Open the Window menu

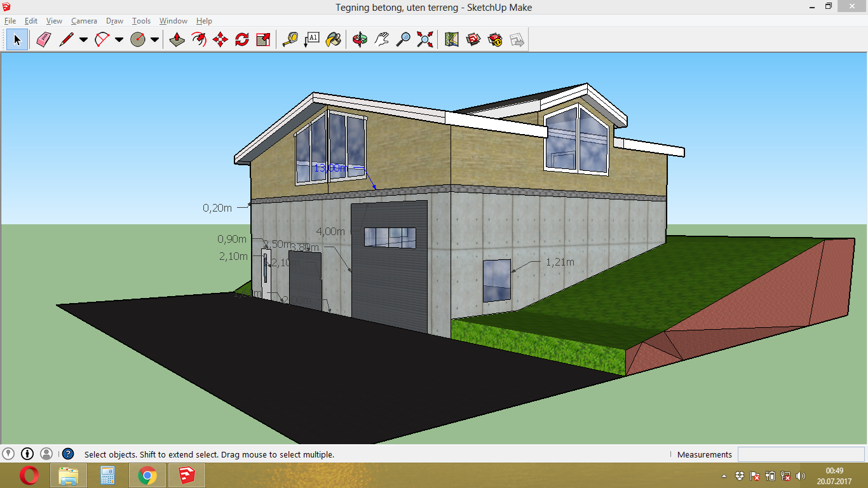point(173,21)
